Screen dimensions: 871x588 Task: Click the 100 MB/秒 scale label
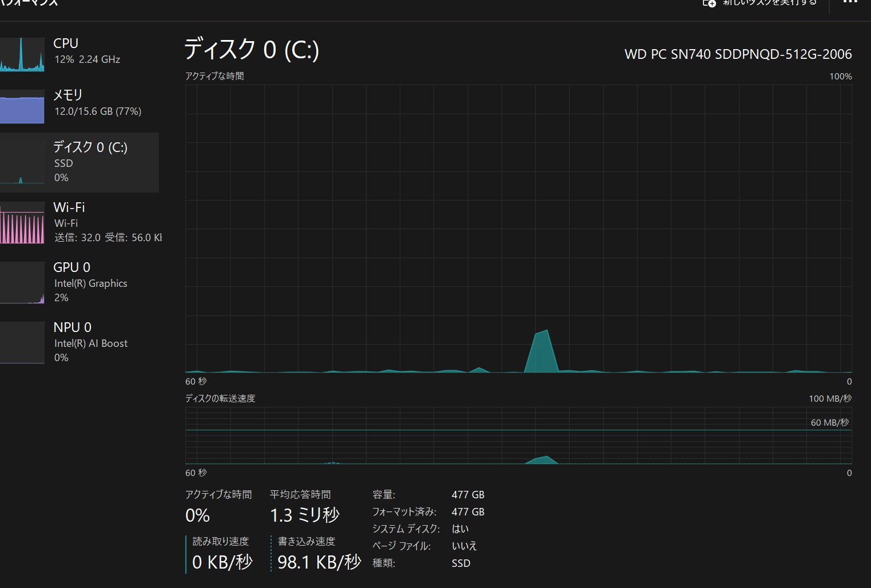click(x=830, y=398)
